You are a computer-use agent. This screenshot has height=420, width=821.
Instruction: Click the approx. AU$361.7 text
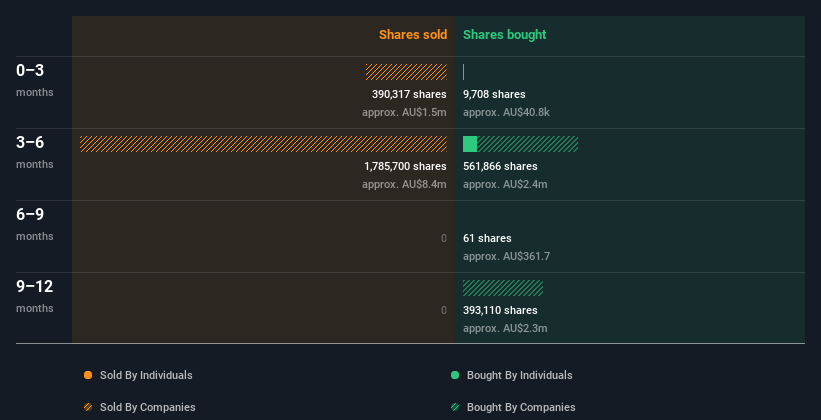click(x=506, y=256)
